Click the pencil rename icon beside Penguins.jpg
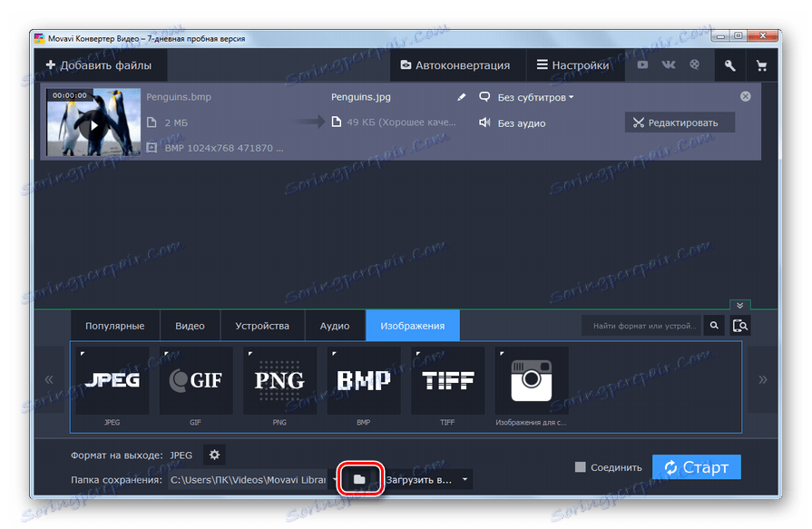 462,97
